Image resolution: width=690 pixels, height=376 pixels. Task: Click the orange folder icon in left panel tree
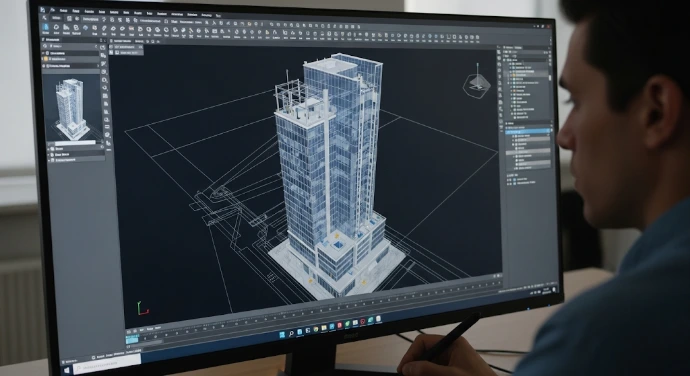[x=46, y=59]
